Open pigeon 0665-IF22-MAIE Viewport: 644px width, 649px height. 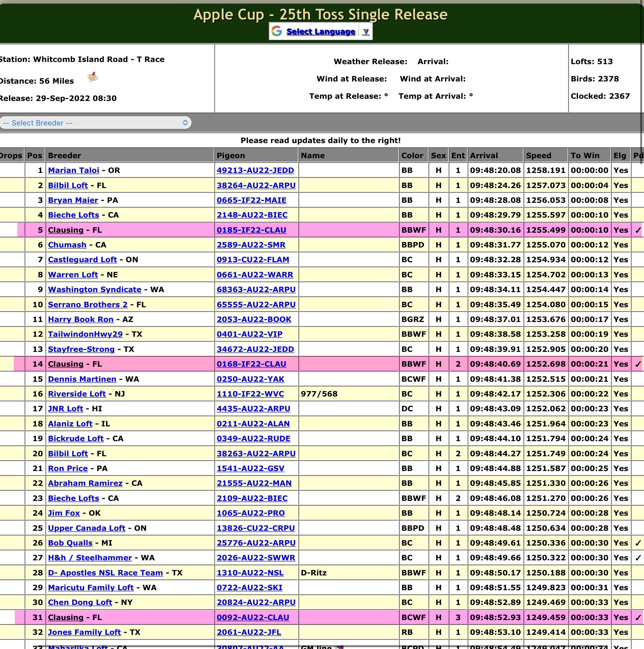point(251,200)
